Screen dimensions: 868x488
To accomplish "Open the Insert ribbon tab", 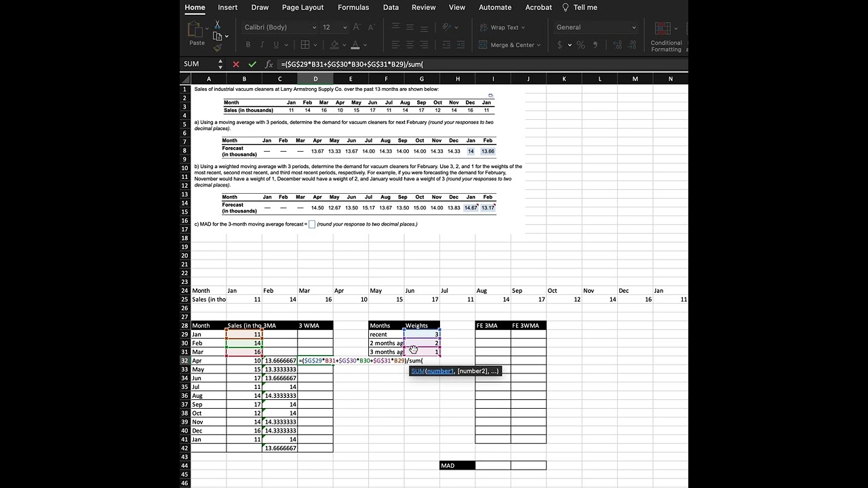I will pyautogui.click(x=228, y=7).
